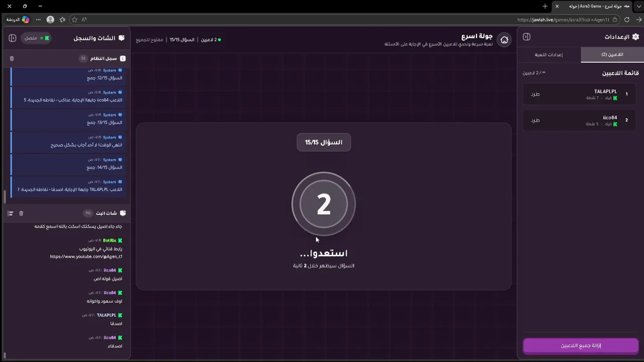Click the system log scrollbar
644x362 pixels.
5,197
